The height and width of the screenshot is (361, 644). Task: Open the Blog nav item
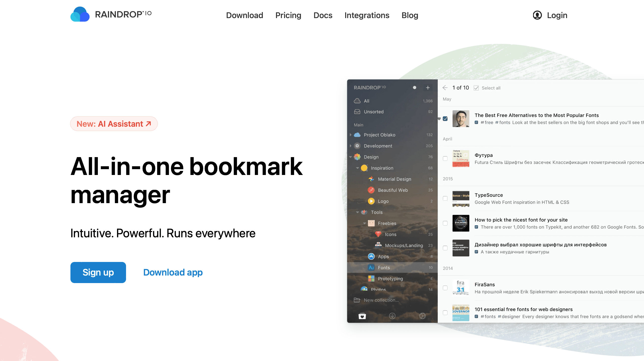click(410, 15)
